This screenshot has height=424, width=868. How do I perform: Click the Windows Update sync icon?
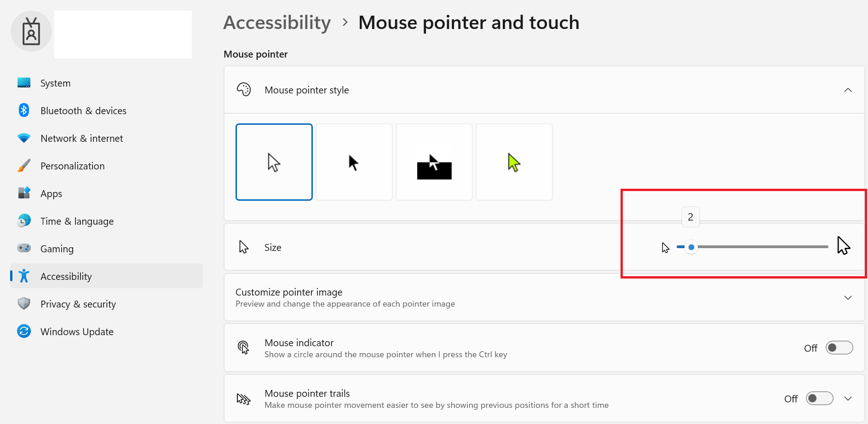click(x=24, y=331)
